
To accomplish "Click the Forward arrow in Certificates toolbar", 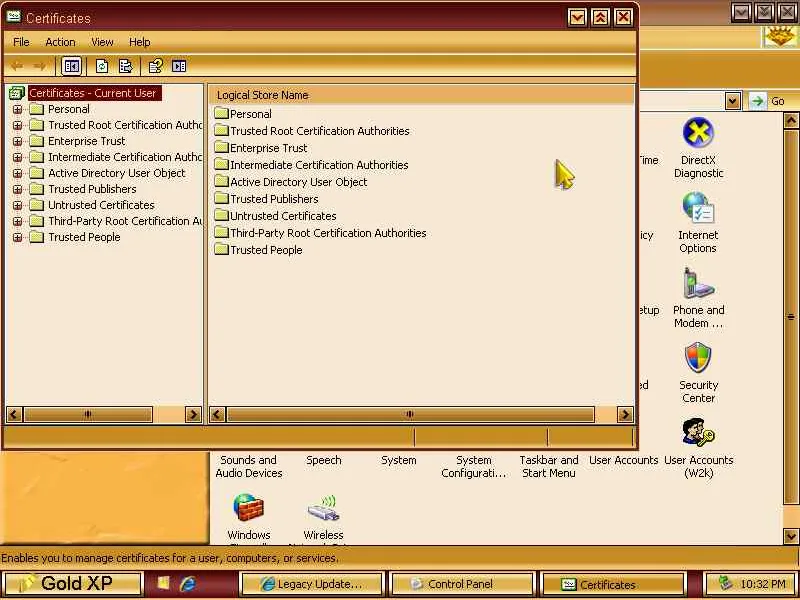I will tap(39, 66).
